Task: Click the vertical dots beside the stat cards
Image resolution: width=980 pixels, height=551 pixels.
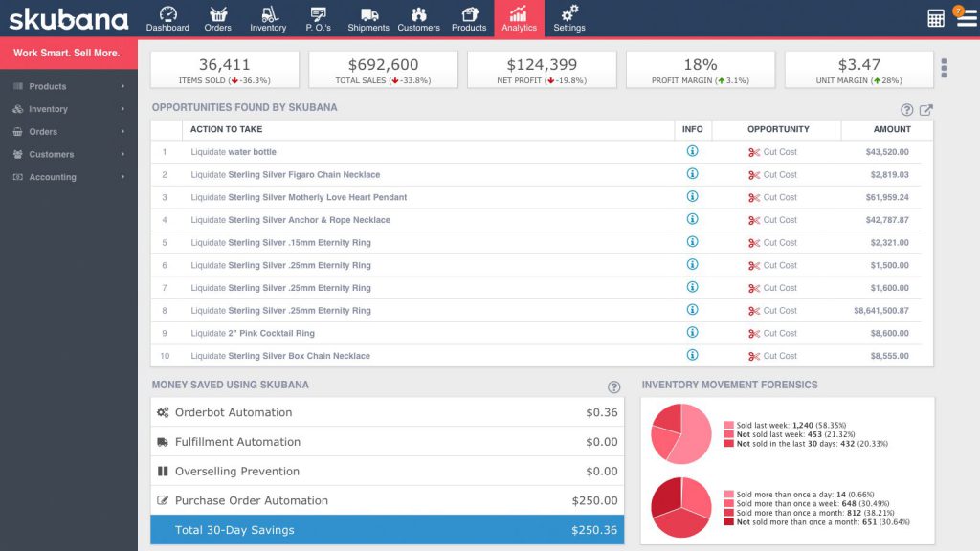Action: 945,67
